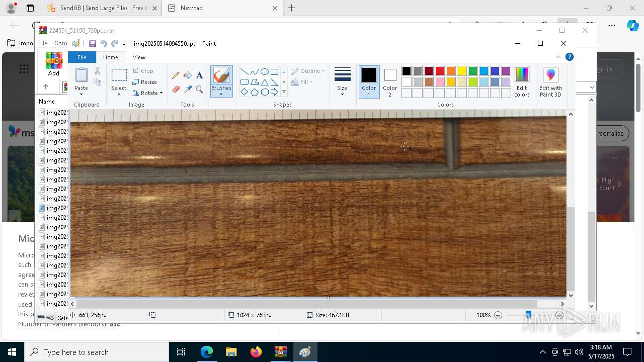Viewport: 644px width, 362px height.
Task: Click the Copy icon in Clipboard group
Action: (98, 82)
